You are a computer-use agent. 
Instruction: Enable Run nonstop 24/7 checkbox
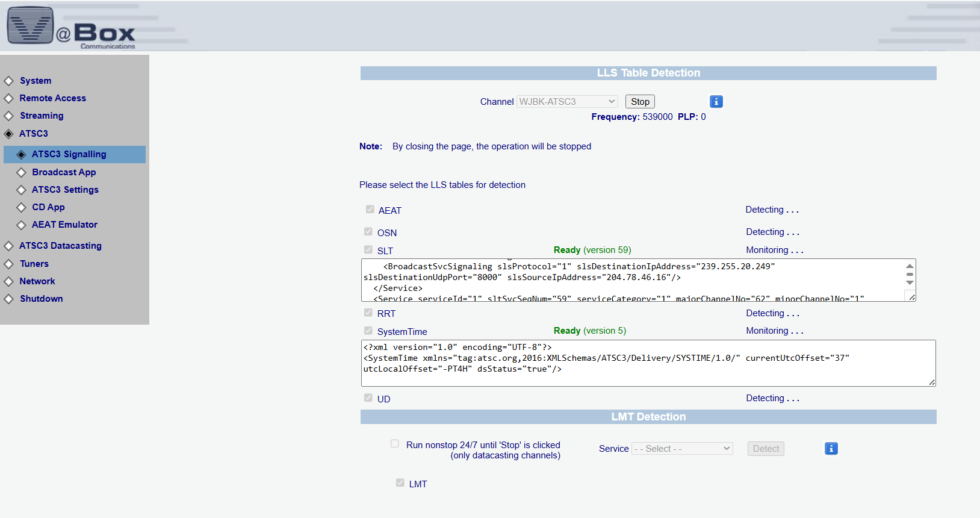click(395, 444)
